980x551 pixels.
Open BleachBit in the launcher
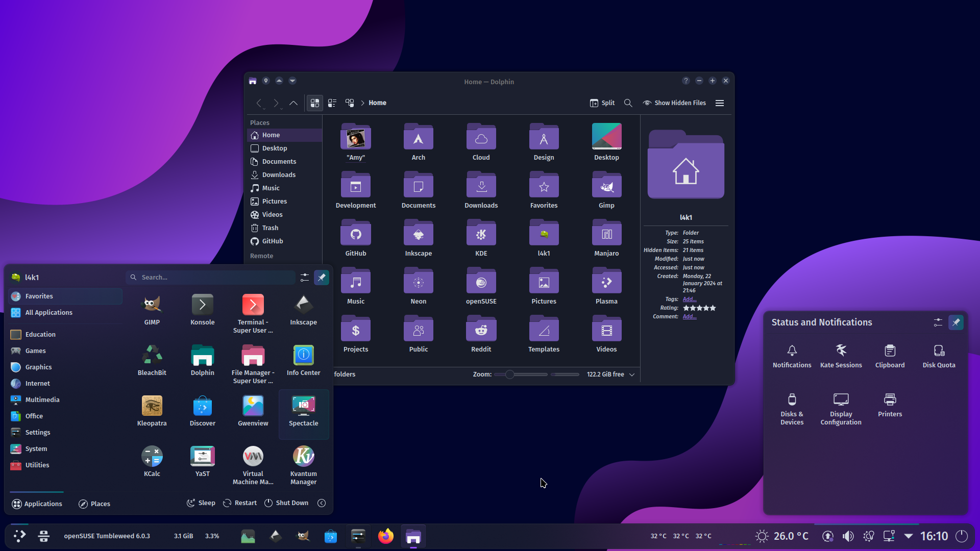coord(152,360)
